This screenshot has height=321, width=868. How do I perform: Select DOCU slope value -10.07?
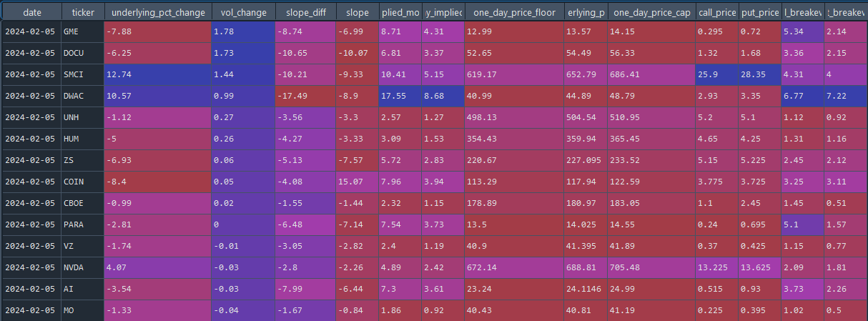(x=357, y=54)
